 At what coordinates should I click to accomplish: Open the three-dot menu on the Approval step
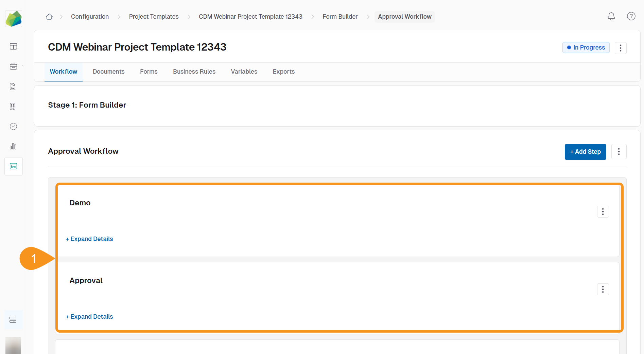(x=603, y=289)
